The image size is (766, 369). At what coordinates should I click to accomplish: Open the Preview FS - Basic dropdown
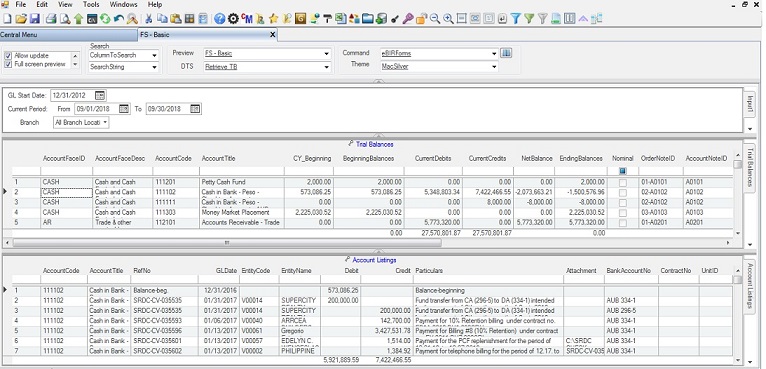click(x=327, y=53)
